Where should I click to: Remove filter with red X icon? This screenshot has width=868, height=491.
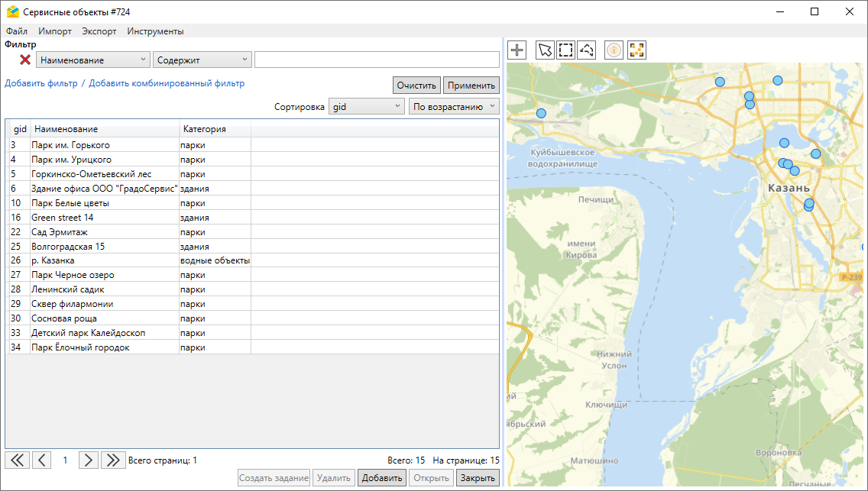pyautogui.click(x=25, y=60)
